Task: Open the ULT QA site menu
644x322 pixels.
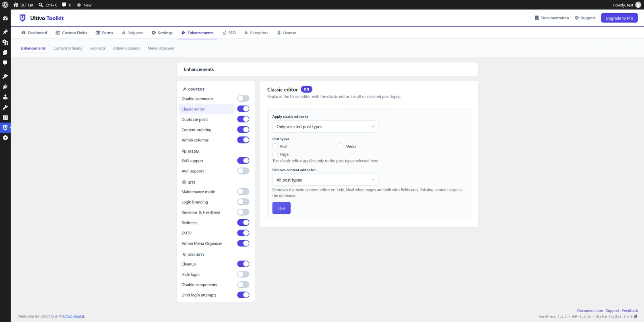Action: coord(23,5)
